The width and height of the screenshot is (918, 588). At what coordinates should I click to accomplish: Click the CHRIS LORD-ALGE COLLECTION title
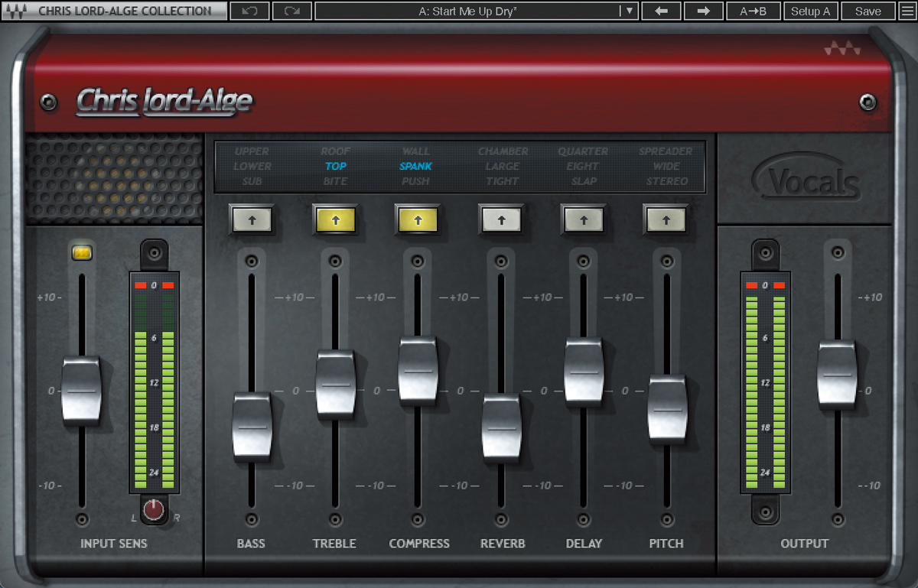(125, 11)
